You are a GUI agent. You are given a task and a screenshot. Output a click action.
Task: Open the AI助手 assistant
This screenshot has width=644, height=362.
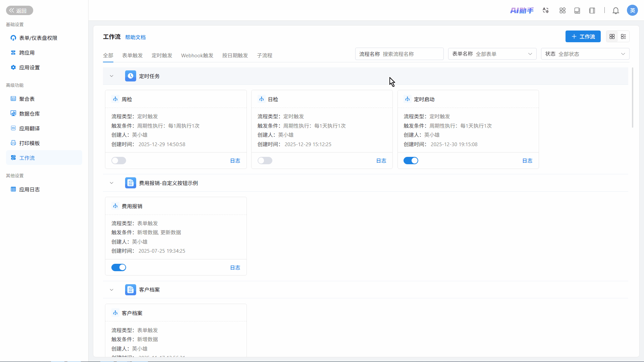point(522,11)
